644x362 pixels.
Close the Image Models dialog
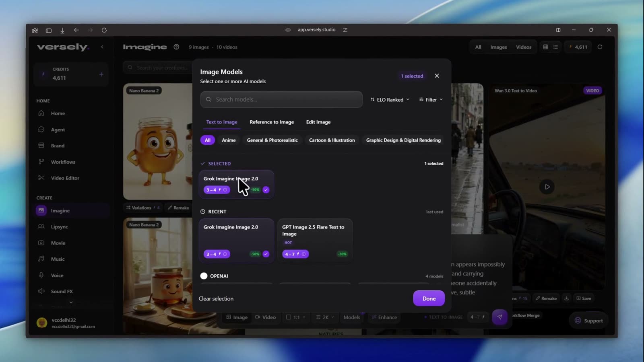pyautogui.click(x=437, y=76)
